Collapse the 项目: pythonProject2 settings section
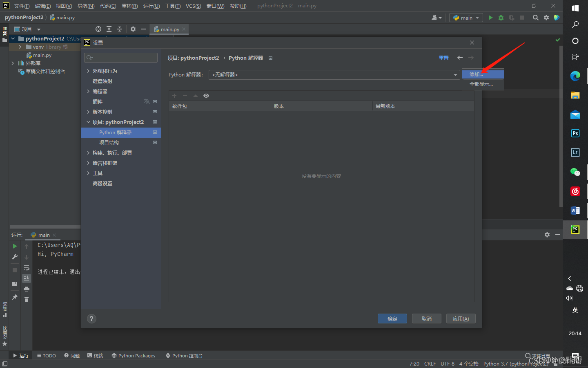The image size is (588, 368). pos(88,122)
